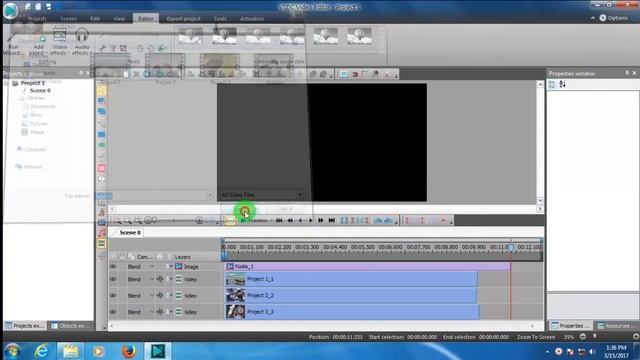640x360 pixels.
Task: Open the Windows Start menu
Action: pyautogui.click(x=13, y=351)
